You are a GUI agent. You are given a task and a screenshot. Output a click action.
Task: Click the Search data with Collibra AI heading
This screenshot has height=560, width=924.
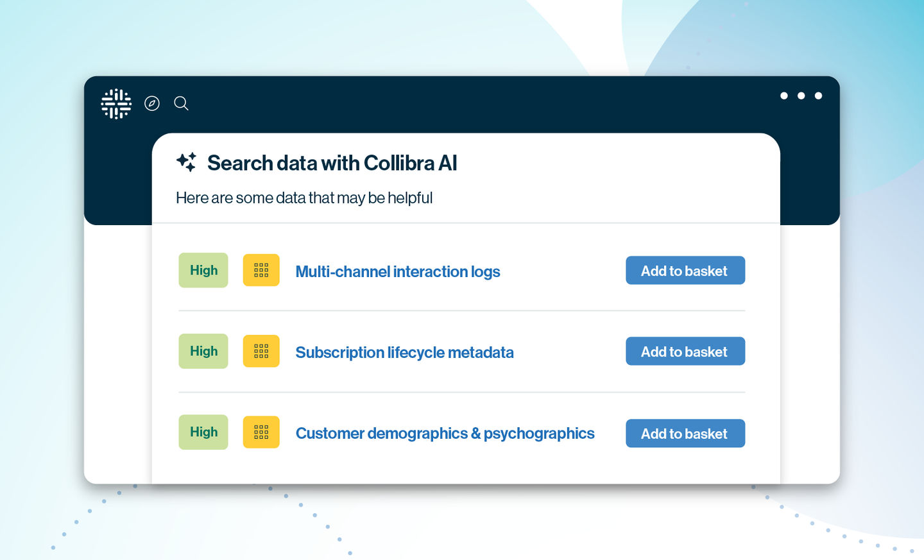point(332,163)
